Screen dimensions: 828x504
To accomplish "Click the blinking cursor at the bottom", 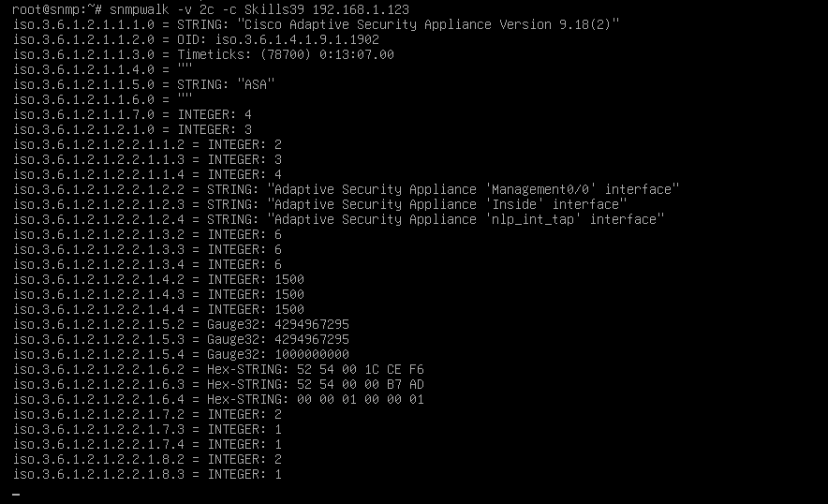I will (16, 495).
